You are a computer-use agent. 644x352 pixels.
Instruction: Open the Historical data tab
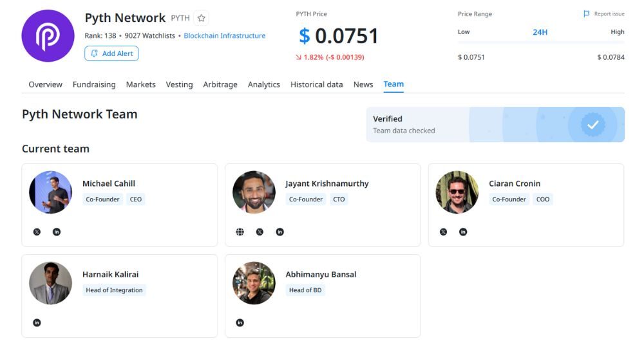coord(317,84)
